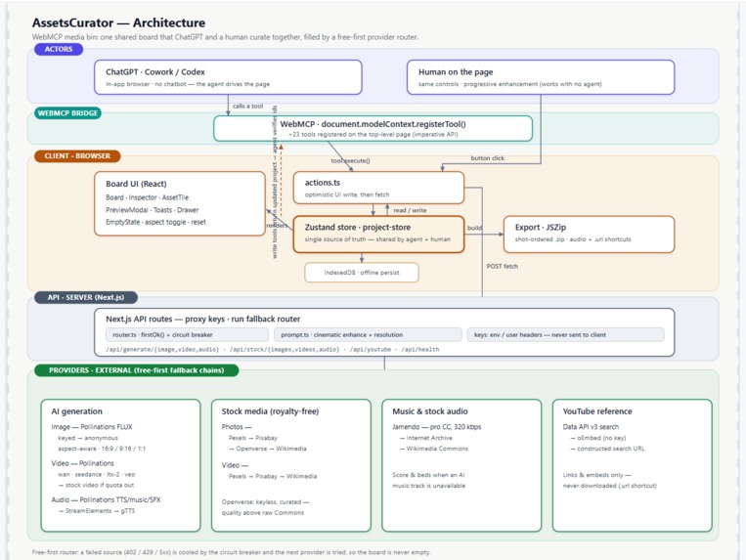The height and width of the screenshot is (560, 746).
Task: Click the "Next.js API routes" heading
Action: (202, 319)
